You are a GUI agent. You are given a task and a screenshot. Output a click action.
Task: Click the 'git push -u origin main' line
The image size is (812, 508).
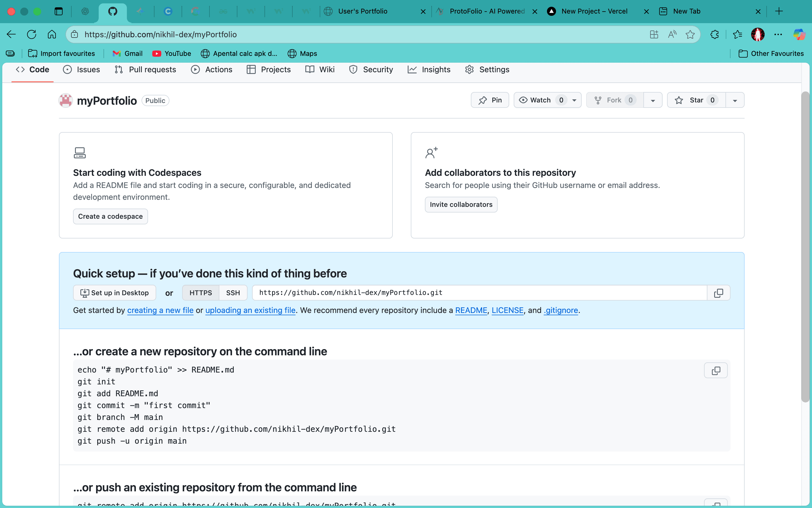pyautogui.click(x=132, y=441)
